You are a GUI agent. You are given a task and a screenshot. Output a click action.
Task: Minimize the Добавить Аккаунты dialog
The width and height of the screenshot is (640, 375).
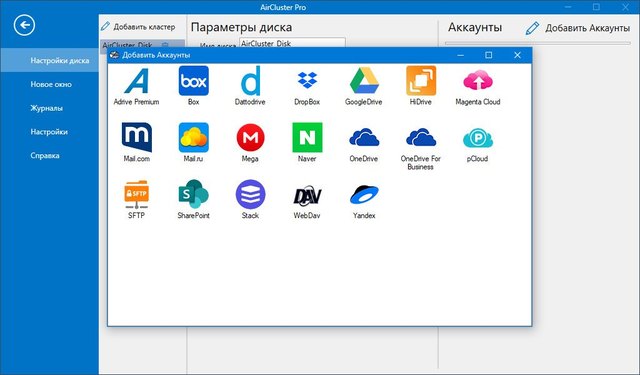(x=460, y=55)
